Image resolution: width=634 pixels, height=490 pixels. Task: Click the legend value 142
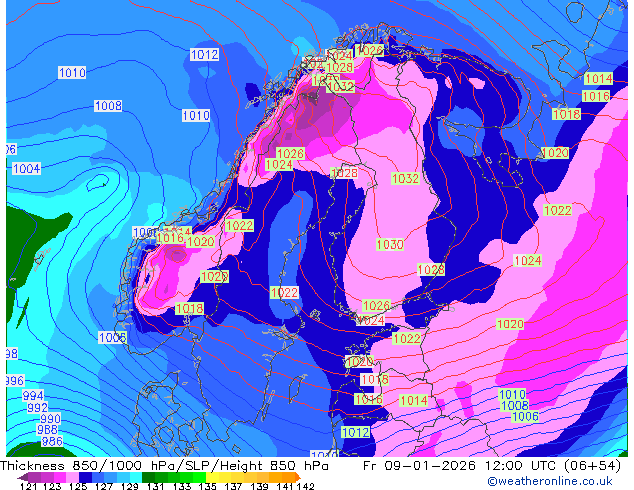(x=306, y=486)
